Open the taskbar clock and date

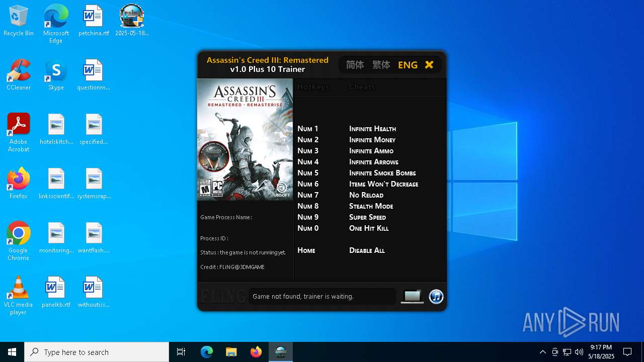coord(601,352)
